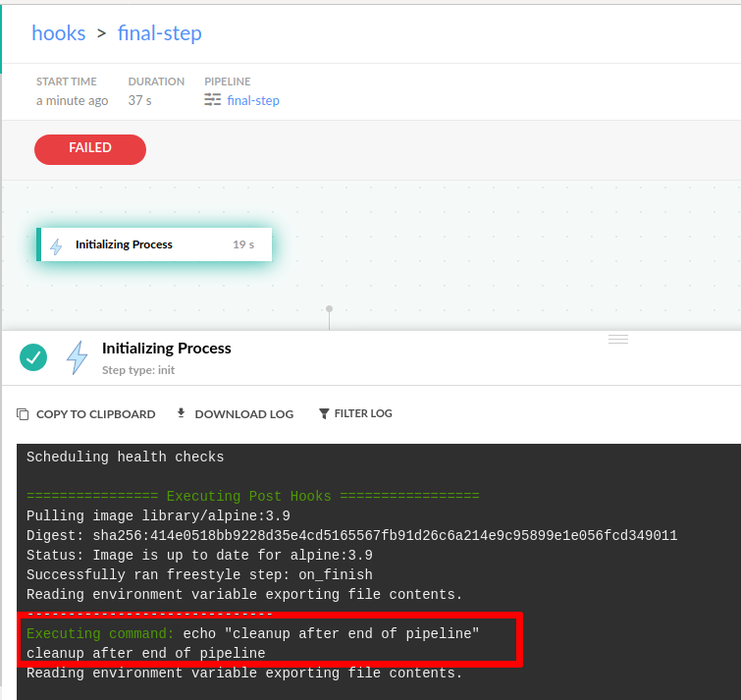Click the Executing Post Hooks log header

coord(252,496)
